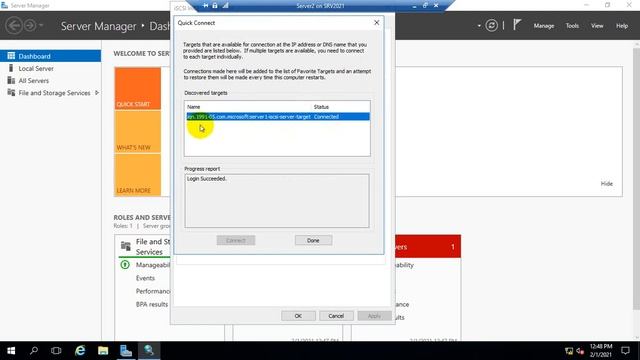Viewport: 640px width, 360px height.
Task: Open the notifications flag
Action: click(x=517, y=25)
